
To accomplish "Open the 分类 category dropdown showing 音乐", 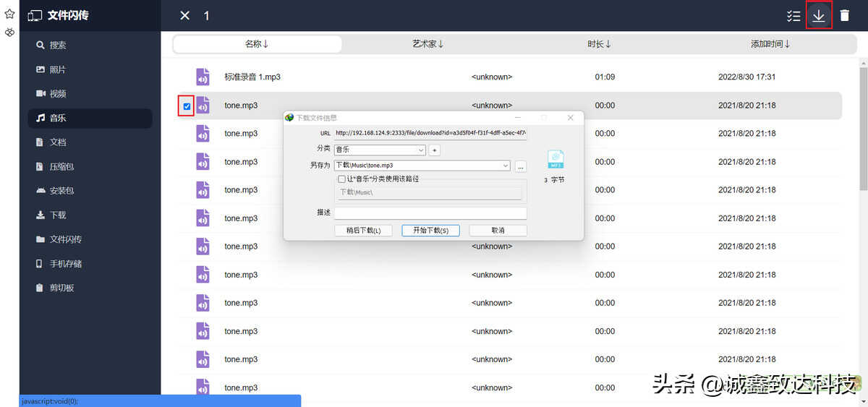I will point(380,150).
